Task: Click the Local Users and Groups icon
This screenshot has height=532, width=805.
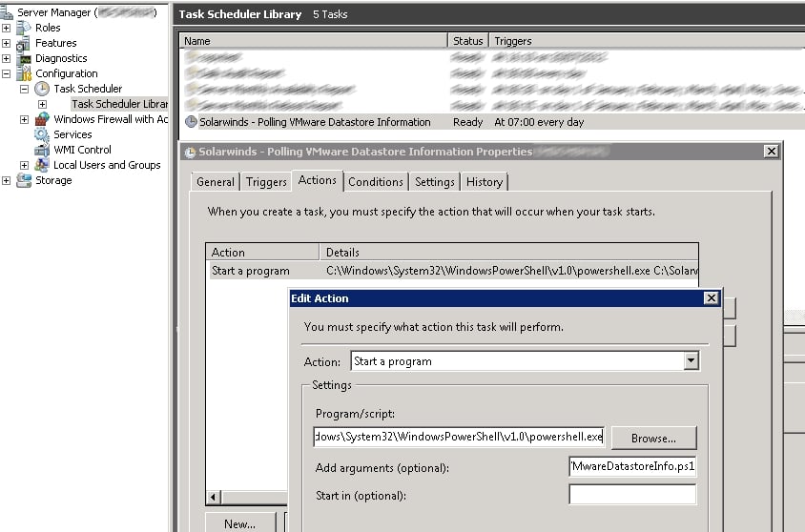Action: coord(42,165)
